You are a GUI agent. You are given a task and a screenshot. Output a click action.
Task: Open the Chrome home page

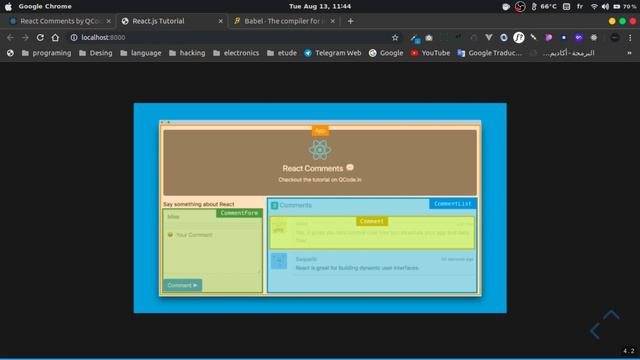[55, 38]
